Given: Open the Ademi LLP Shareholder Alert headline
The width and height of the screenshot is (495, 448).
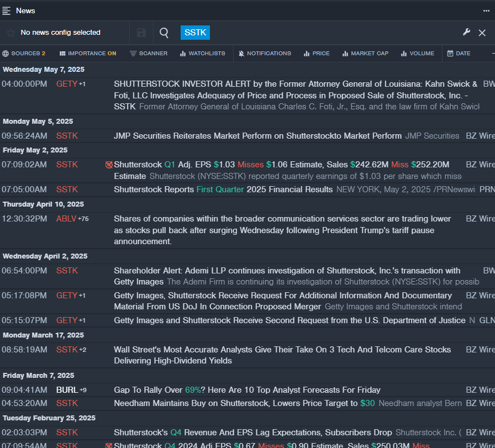Looking at the screenshot, I should [x=287, y=276].
